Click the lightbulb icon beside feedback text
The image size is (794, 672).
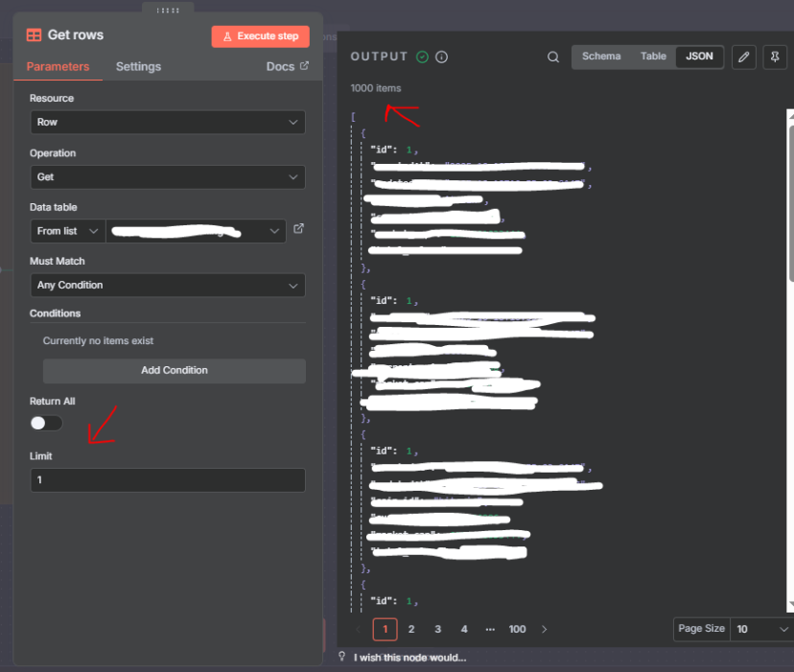[x=342, y=657]
